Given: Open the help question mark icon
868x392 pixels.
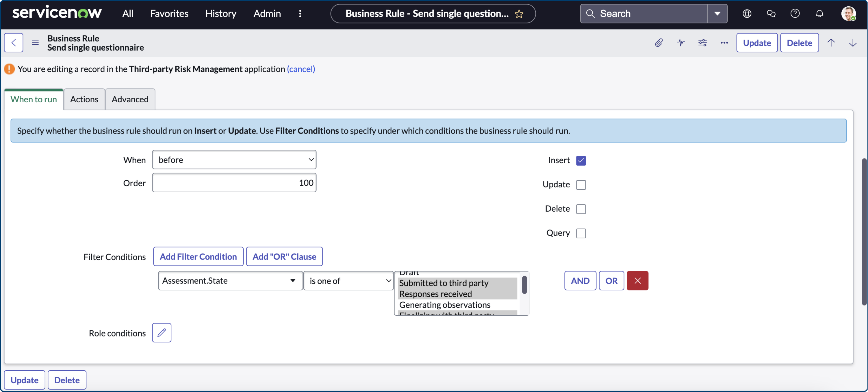Looking at the screenshot, I should 795,14.
